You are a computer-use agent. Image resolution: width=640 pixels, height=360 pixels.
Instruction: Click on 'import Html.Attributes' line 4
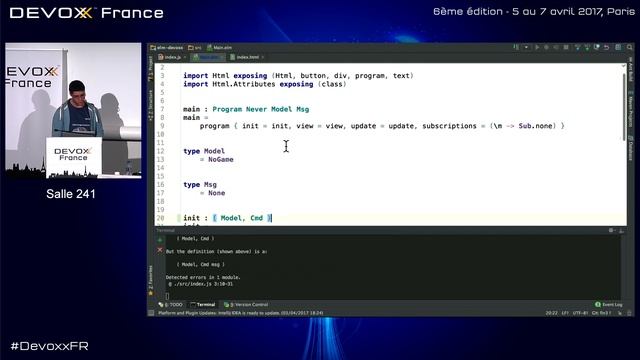coord(229,84)
